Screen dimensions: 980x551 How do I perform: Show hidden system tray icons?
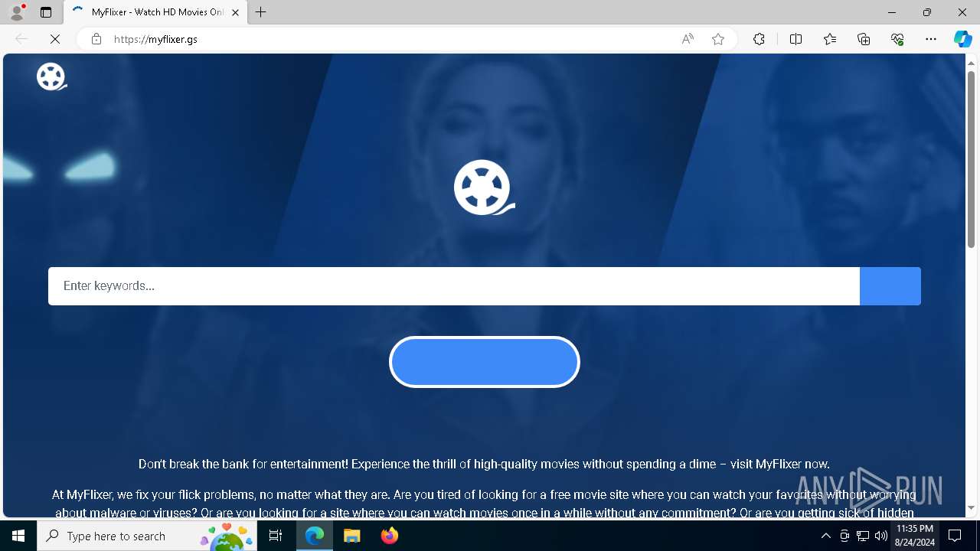tap(826, 536)
